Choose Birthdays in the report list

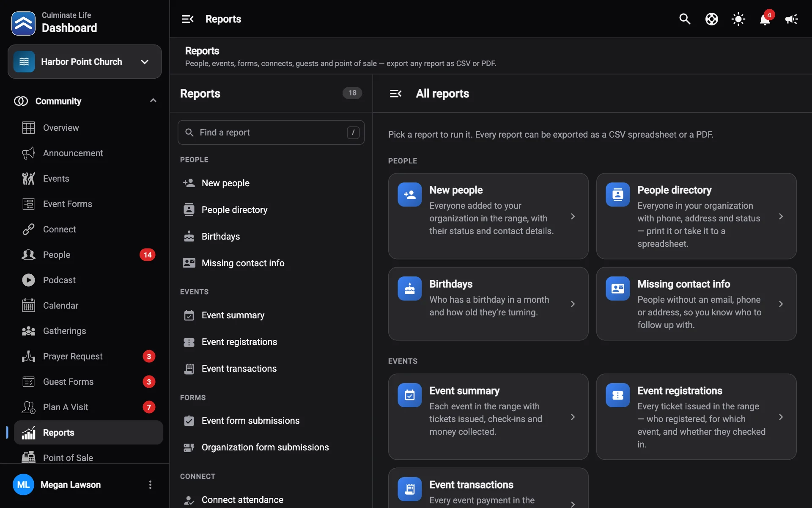271,237
